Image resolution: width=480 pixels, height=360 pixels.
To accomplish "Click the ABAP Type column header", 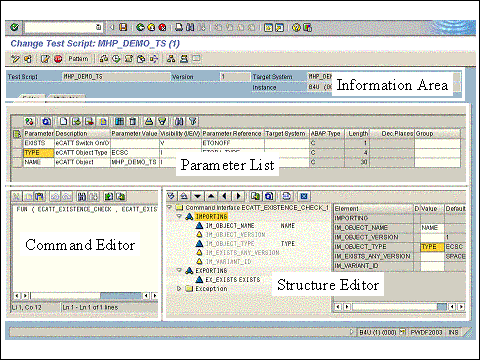I will click(326, 134).
